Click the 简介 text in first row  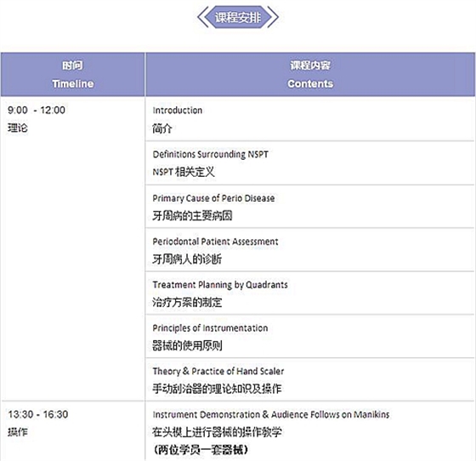tap(162, 128)
